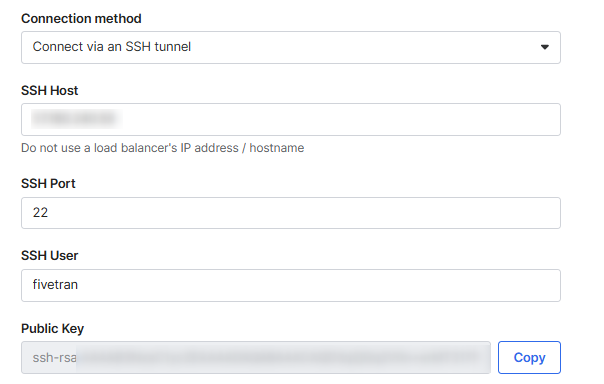
Task: Click the dropdown caret arrow icon
Action: (x=544, y=47)
